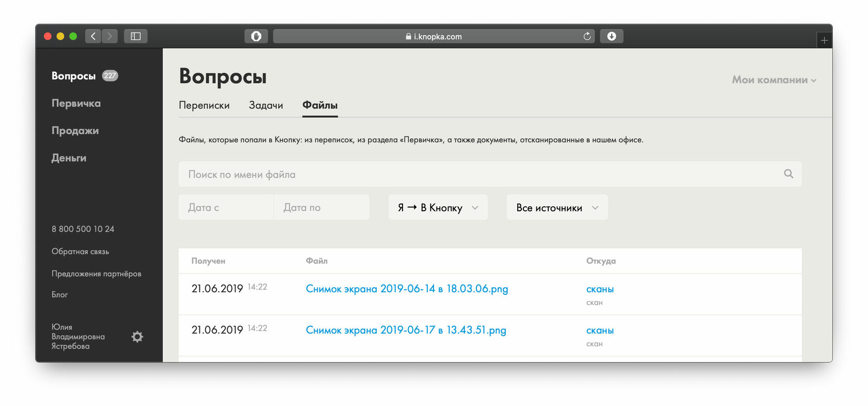Click the Safari forward arrow button
Image resolution: width=868 pixels, height=406 pixels.
(x=110, y=36)
